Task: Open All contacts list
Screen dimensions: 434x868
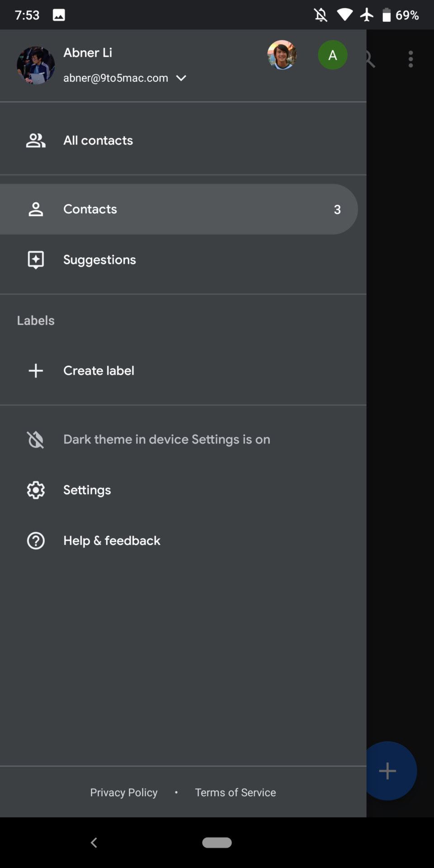Action: (x=98, y=141)
